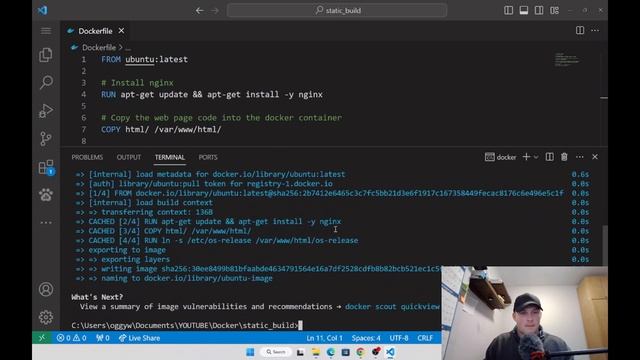Click the terminal vertical scrollbar
This screenshot has width=640, height=360.
pyautogui.click(x=604, y=245)
